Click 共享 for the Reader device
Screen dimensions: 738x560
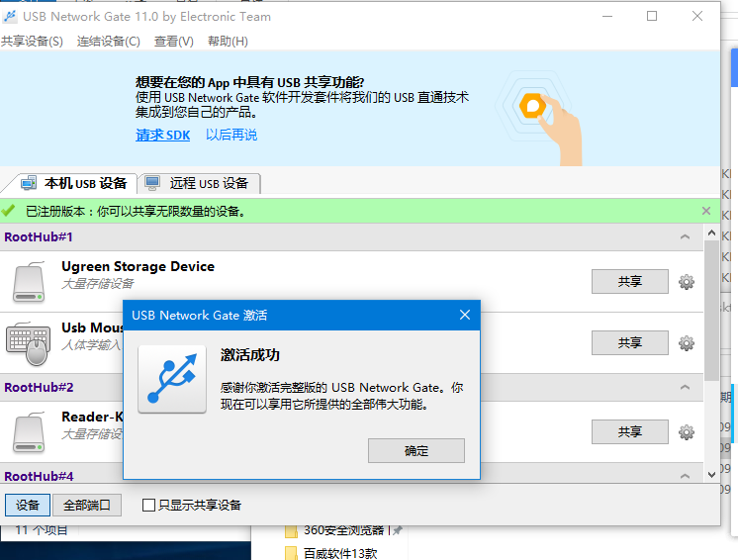[x=630, y=431]
